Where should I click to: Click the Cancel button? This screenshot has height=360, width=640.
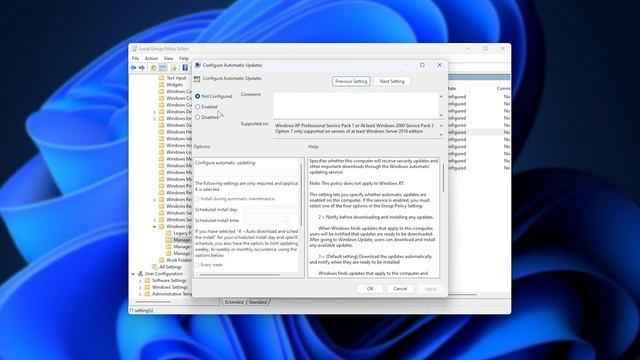[400, 289]
